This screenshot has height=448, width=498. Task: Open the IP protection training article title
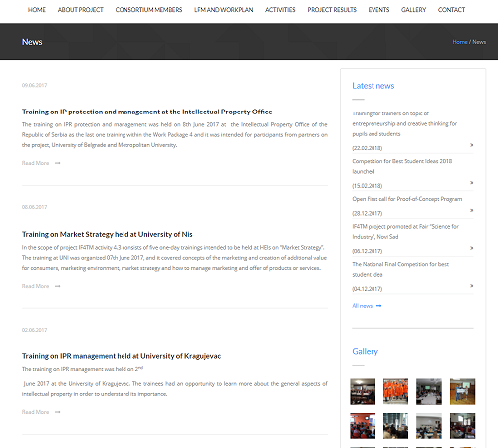[x=147, y=112]
